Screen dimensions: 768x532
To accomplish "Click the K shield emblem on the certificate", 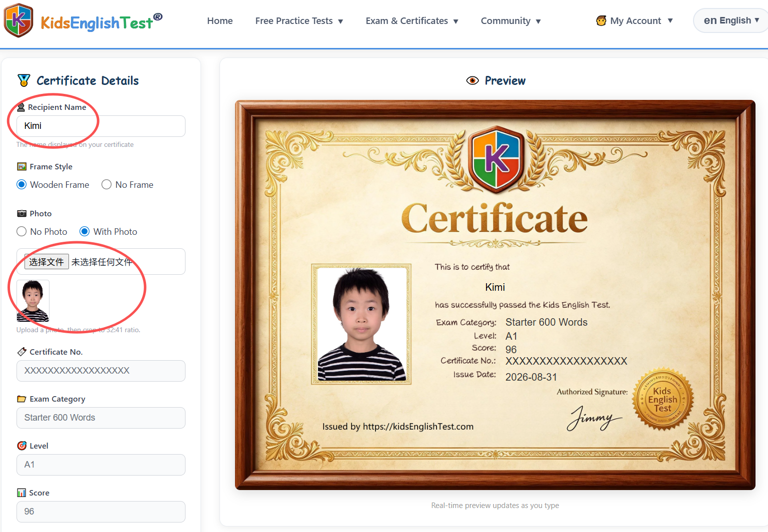I will pos(496,160).
